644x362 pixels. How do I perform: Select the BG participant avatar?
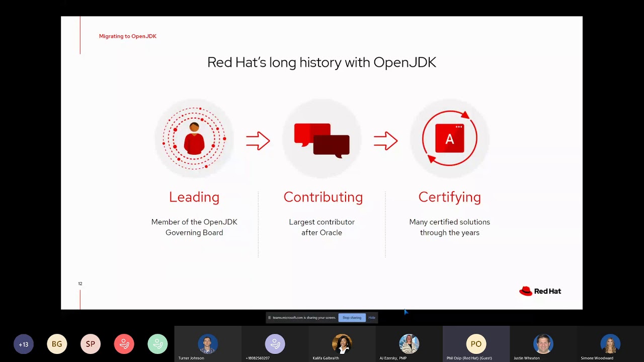click(57, 344)
